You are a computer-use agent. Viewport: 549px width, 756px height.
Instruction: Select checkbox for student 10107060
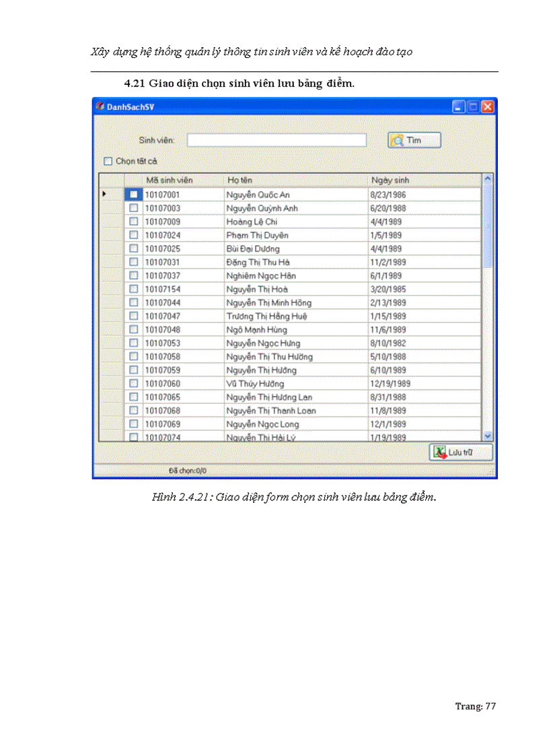tap(133, 384)
